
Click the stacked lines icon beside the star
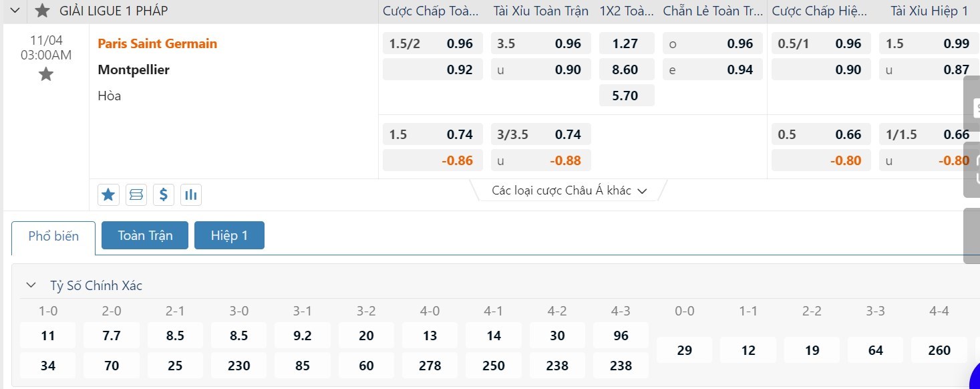coord(136,194)
